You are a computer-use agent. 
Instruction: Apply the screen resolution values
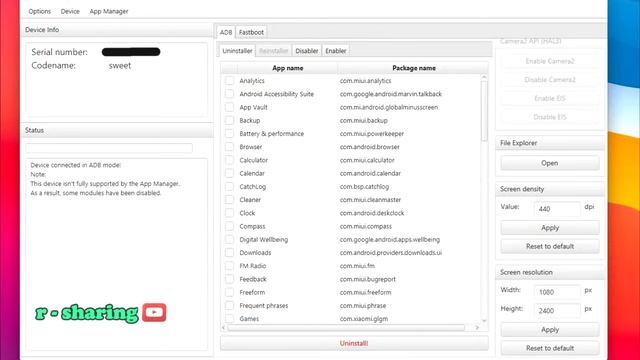[x=550, y=330]
